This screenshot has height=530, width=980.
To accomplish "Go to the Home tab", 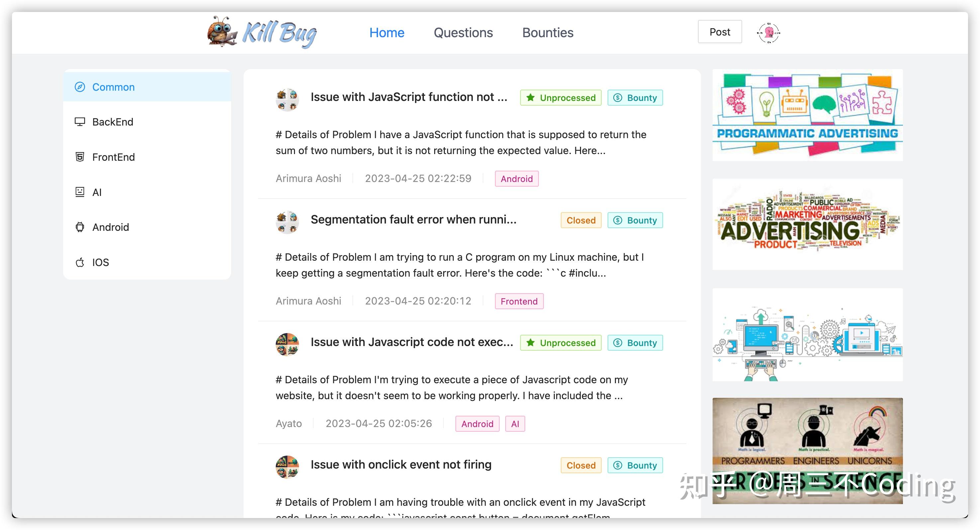I will (387, 33).
